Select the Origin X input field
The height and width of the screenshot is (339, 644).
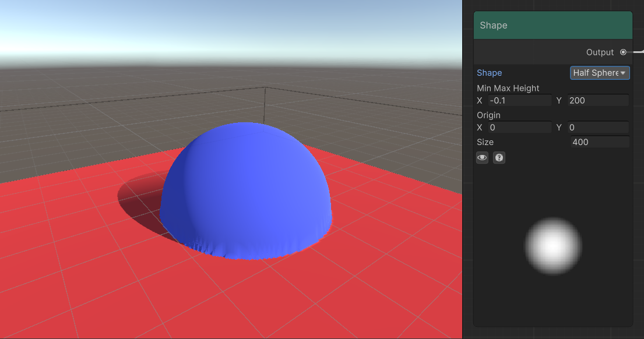tap(519, 128)
